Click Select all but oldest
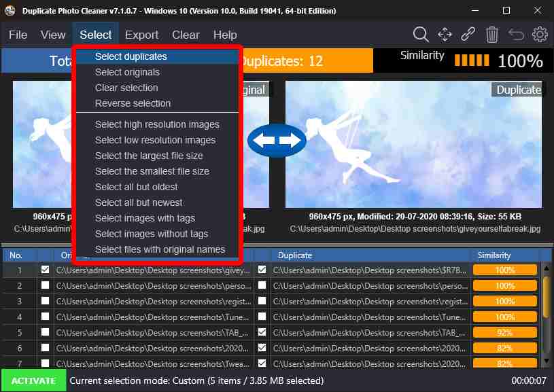Image resolution: width=554 pixels, height=392 pixels. point(158,187)
